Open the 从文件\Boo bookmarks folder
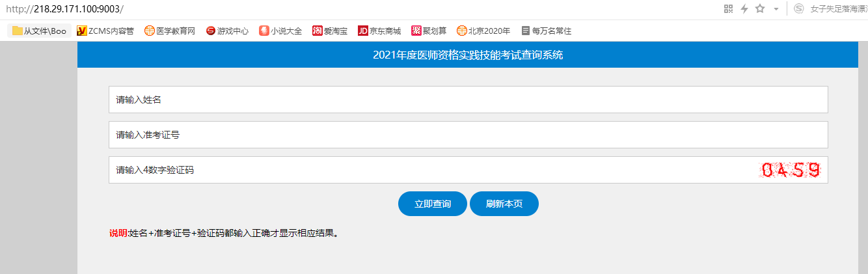 pos(39,31)
